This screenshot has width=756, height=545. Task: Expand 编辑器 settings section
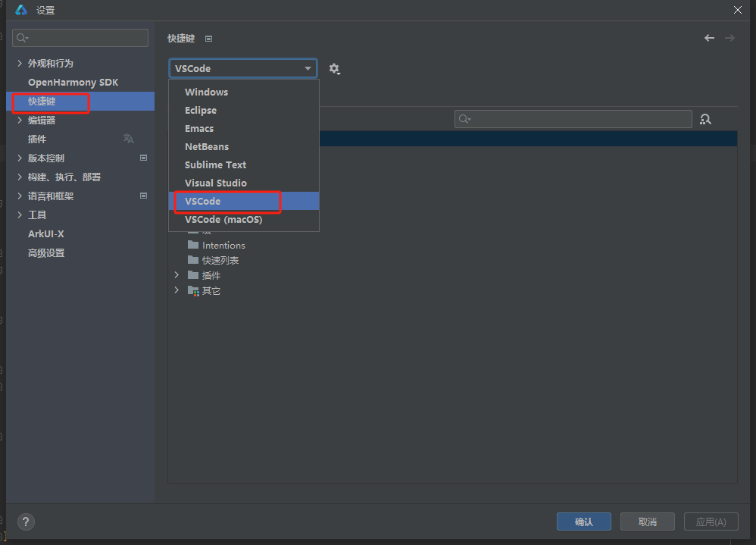click(20, 120)
